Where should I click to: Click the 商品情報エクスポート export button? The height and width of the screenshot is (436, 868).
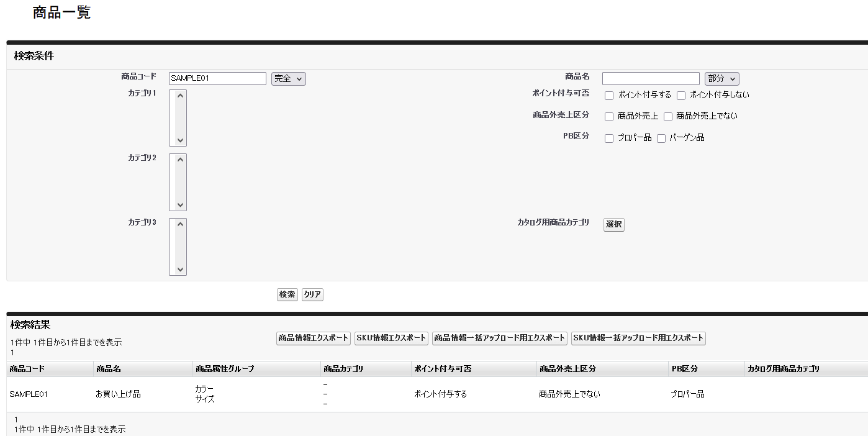coord(313,338)
